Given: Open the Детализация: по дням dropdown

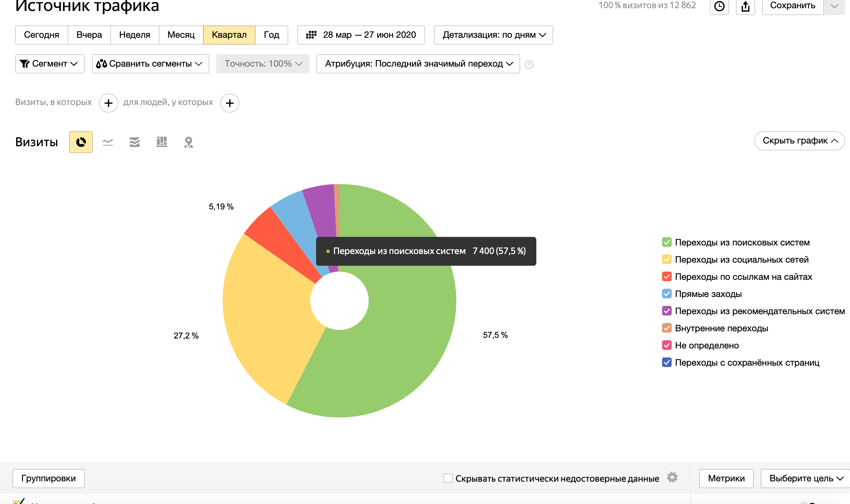Looking at the screenshot, I should click(493, 35).
